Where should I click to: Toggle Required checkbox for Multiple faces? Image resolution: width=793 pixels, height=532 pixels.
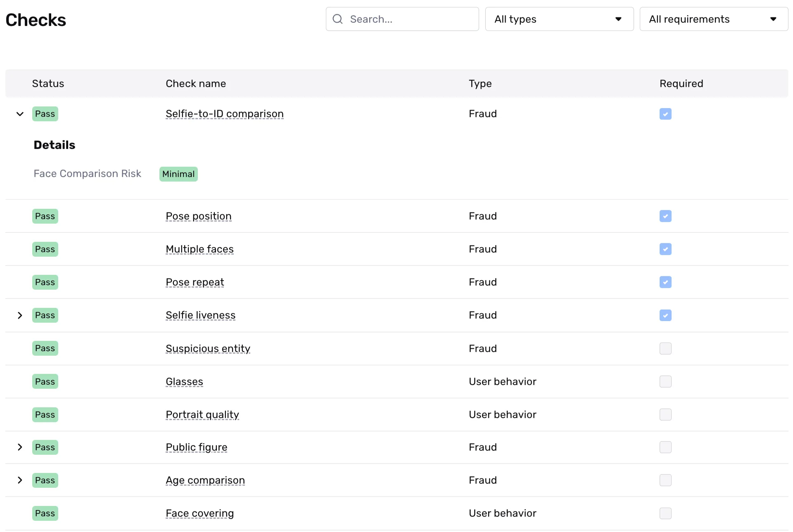tap(665, 249)
